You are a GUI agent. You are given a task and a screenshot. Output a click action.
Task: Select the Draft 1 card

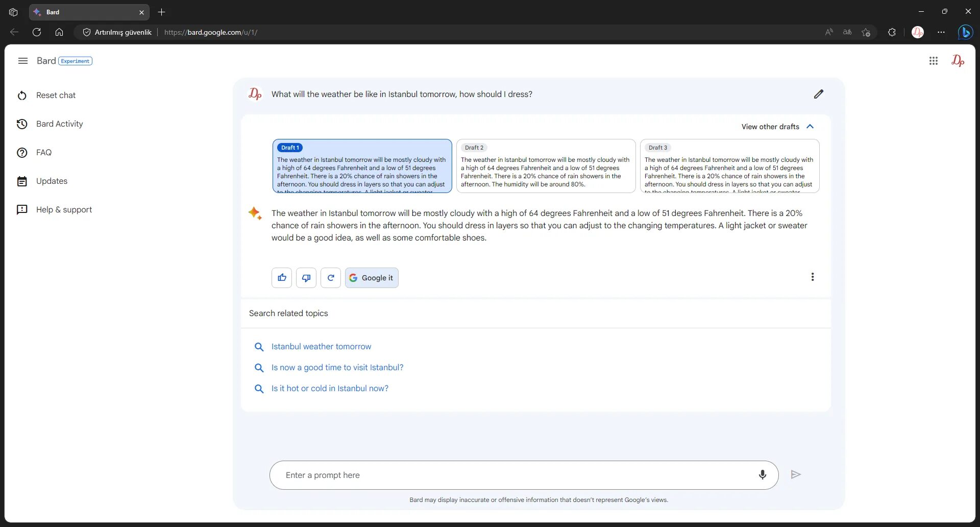362,166
